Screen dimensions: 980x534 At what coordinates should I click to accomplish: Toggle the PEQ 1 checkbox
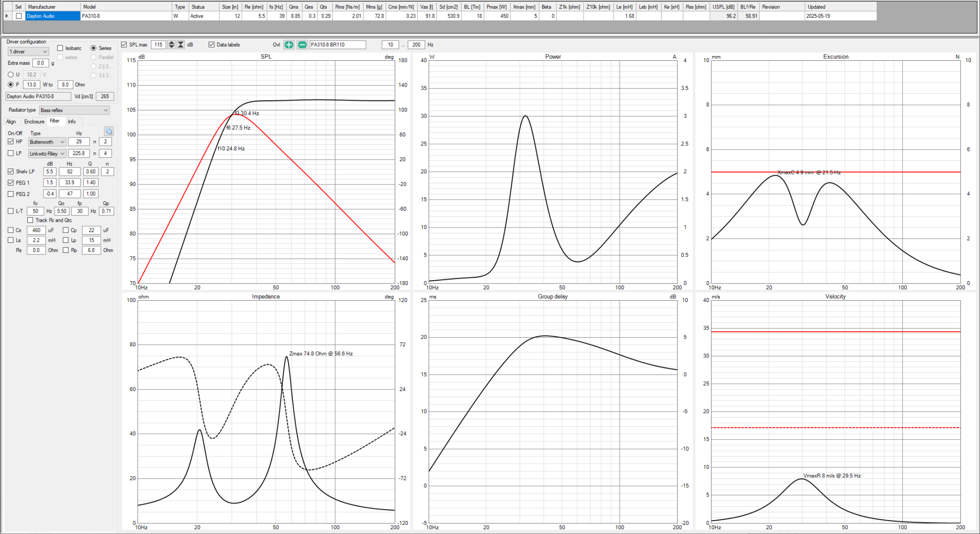point(11,182)
